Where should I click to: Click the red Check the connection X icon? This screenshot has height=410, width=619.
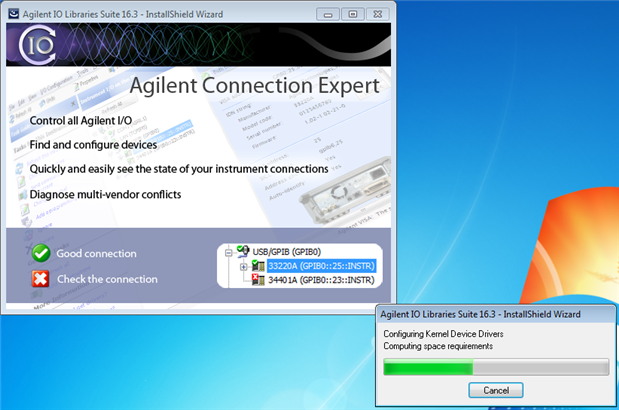pyautogui.click(x=40, y=279)
